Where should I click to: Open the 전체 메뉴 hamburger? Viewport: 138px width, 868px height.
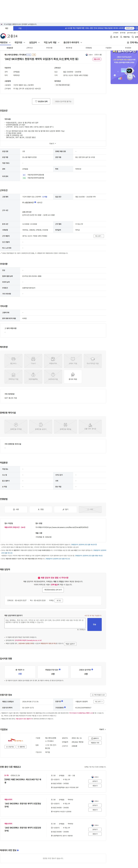click(x=132, y=42)
